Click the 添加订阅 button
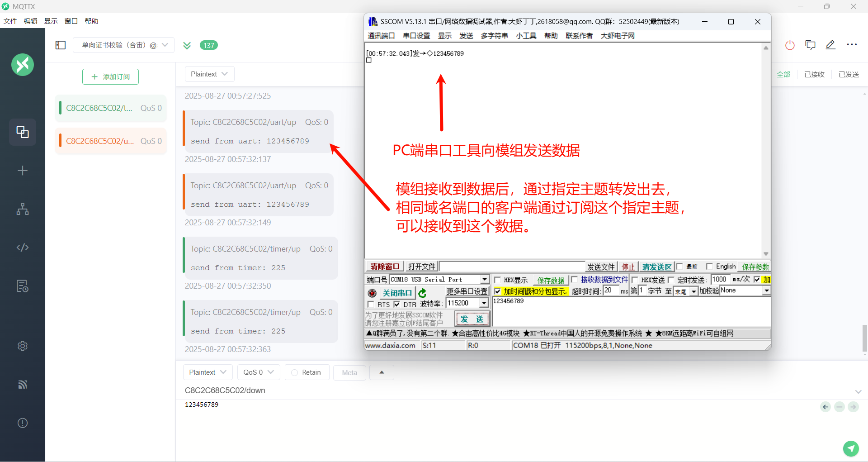868x462 pixels. point(110,77)
